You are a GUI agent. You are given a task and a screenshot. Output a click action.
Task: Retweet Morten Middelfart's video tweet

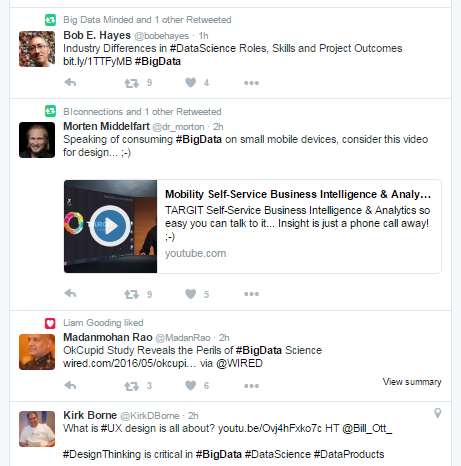(131, 294)
